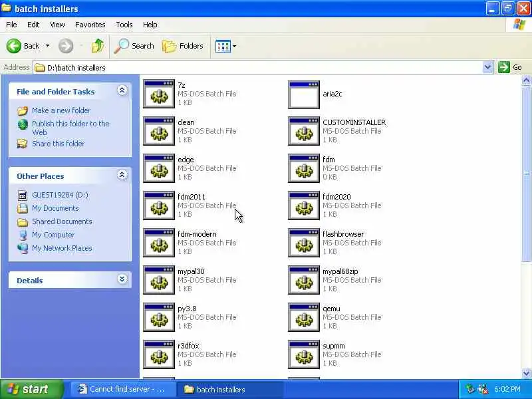Expand the Address bar dropdown
The height and width of the screenshot is (399, 532).
point(487,67)
